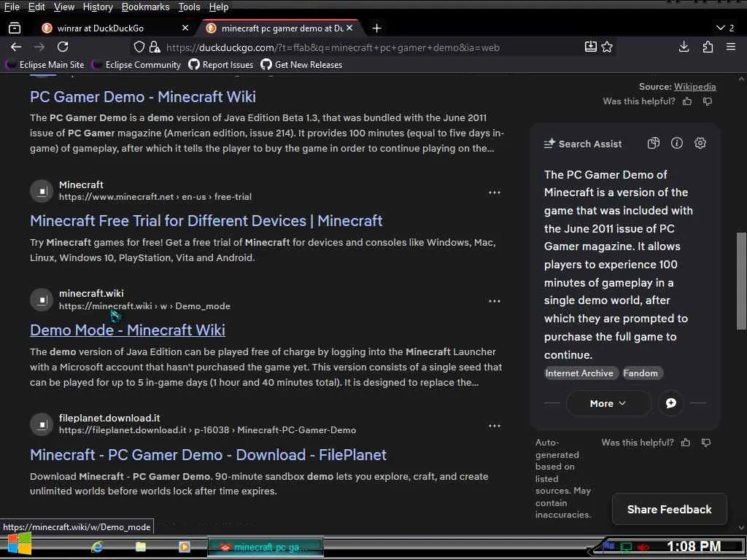
Task: Open the View menu
Action: (64, 7)
